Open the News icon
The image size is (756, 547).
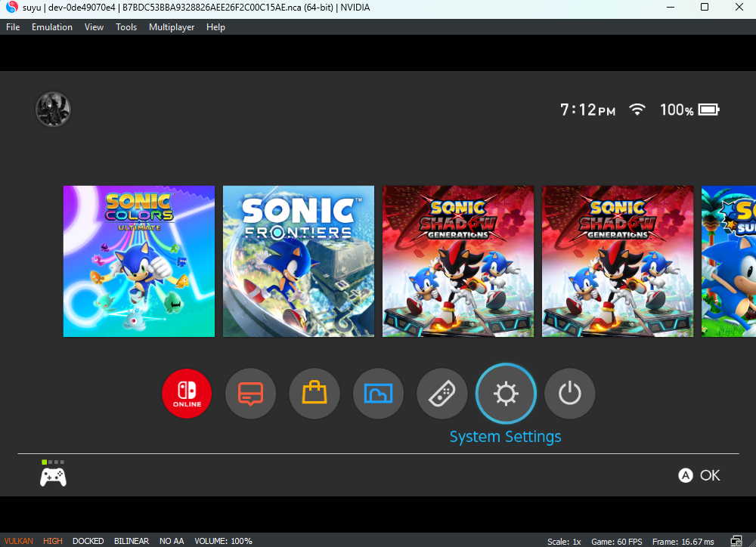[251, 394]
